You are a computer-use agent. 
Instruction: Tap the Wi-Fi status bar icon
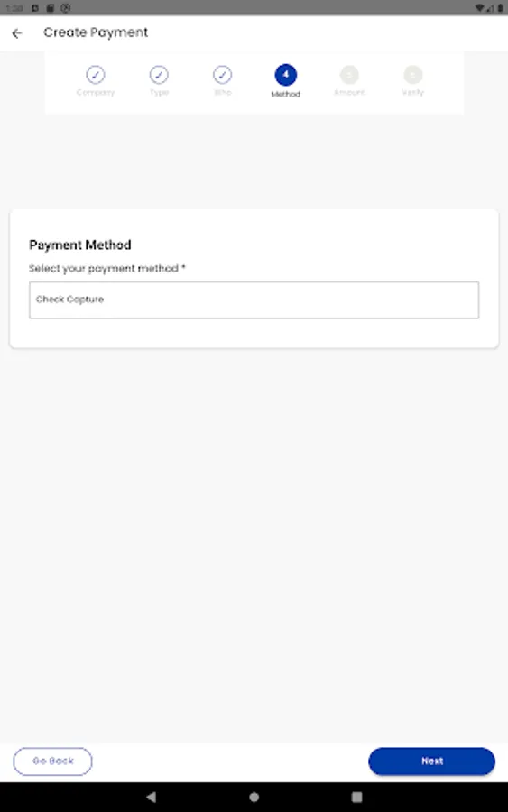pos(479,8)
